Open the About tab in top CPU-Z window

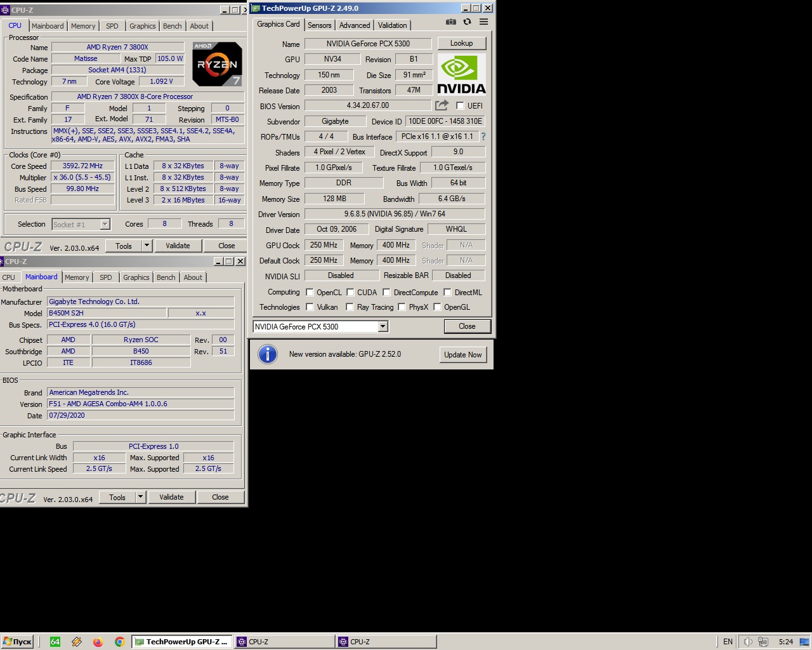tap(199, 26)
